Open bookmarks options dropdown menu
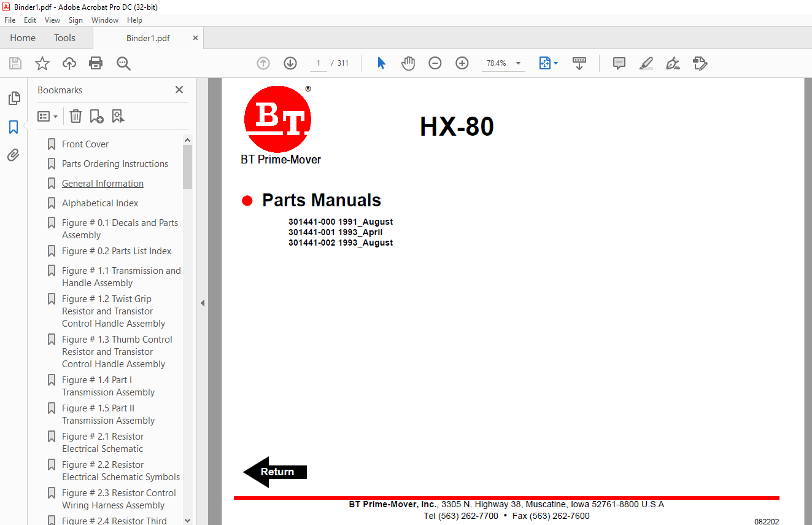Viewport: 812px width, 525px height. [x=47, y=116]
